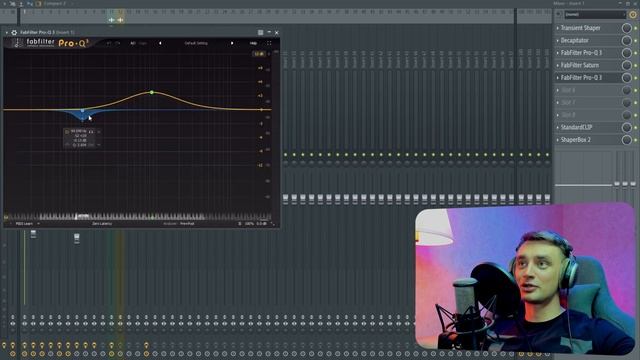The height and width of the screenshot is (360, 640).
Task: Toggle the StandardCLIP enable LED
Action: coord(636,127)
